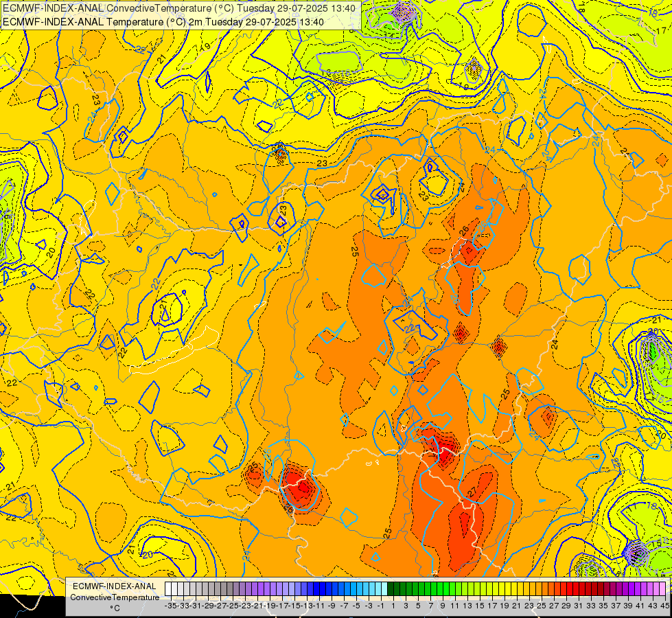The image size is (672, 618).
Task: Click the legend scale label '29'
Action: coord(566,606)
